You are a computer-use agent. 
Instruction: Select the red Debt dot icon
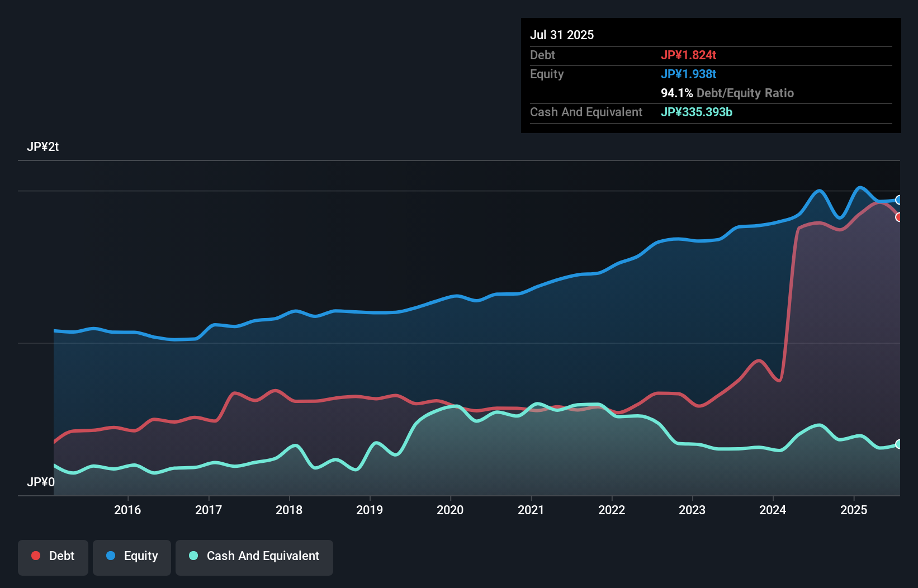pyautogui.click(x=35, y=556)
